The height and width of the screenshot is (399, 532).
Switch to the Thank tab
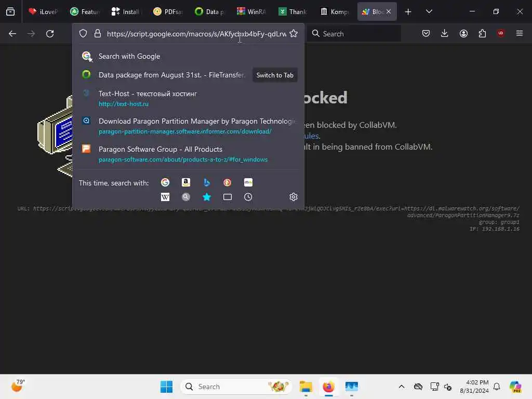click(293, 11)
